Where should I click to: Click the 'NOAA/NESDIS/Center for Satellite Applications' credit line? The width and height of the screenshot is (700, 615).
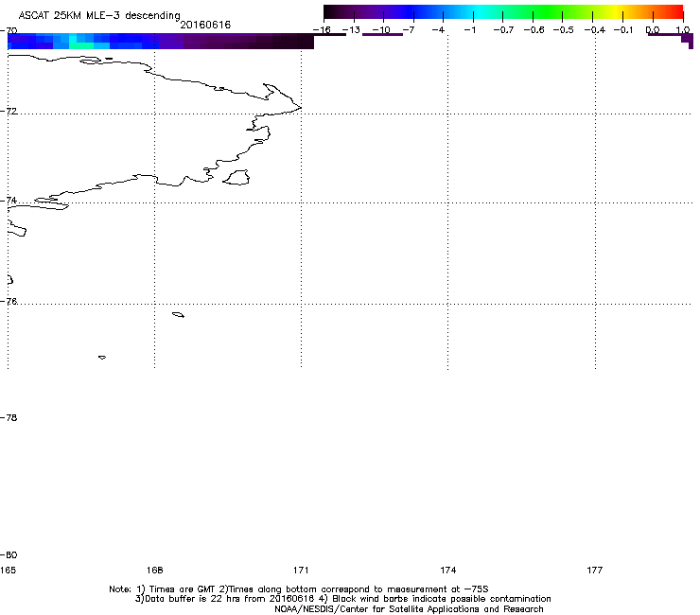[409, 609]
